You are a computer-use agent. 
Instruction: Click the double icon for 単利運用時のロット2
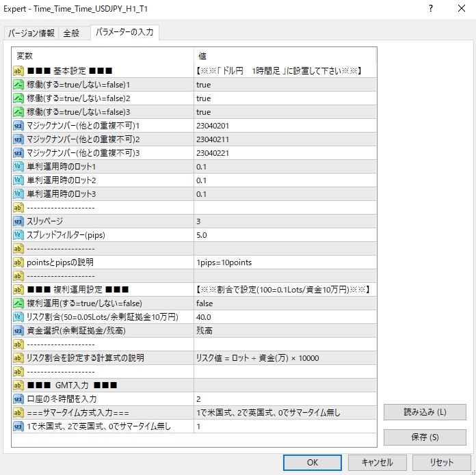(x=18, y=180)
